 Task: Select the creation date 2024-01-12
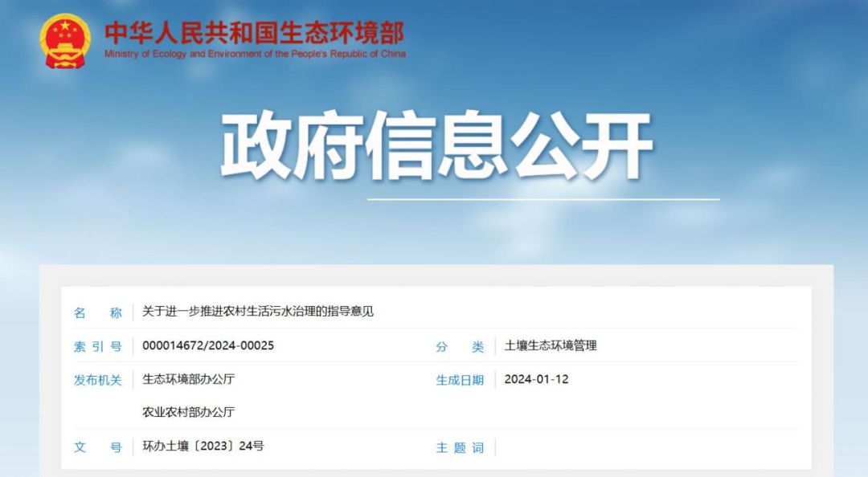click(536, 379)
